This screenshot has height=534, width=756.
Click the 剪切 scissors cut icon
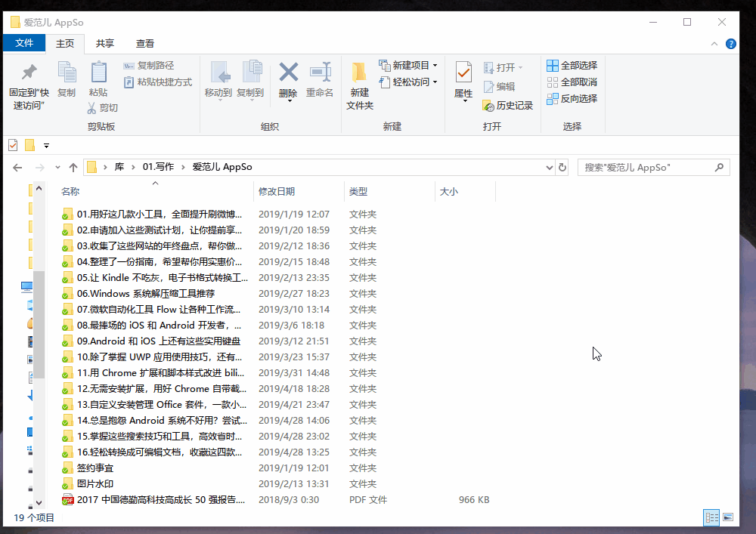pos(91,108)
